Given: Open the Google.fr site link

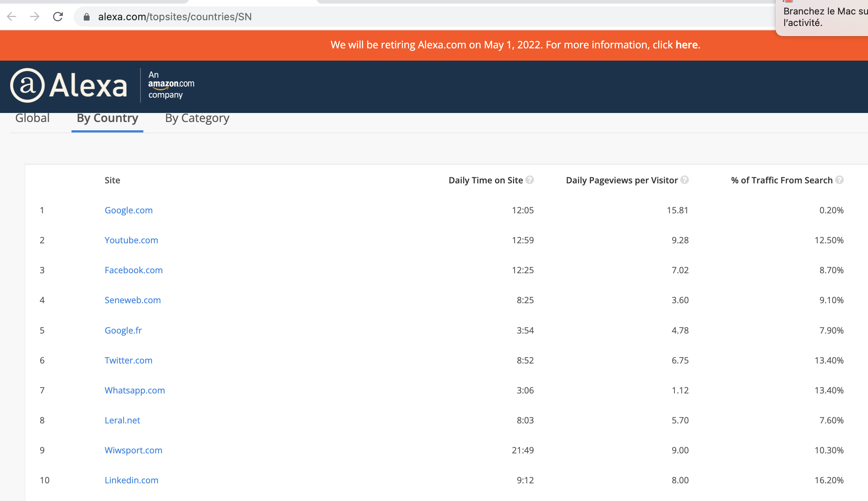Looking at the screenshot, I should 123,330.
